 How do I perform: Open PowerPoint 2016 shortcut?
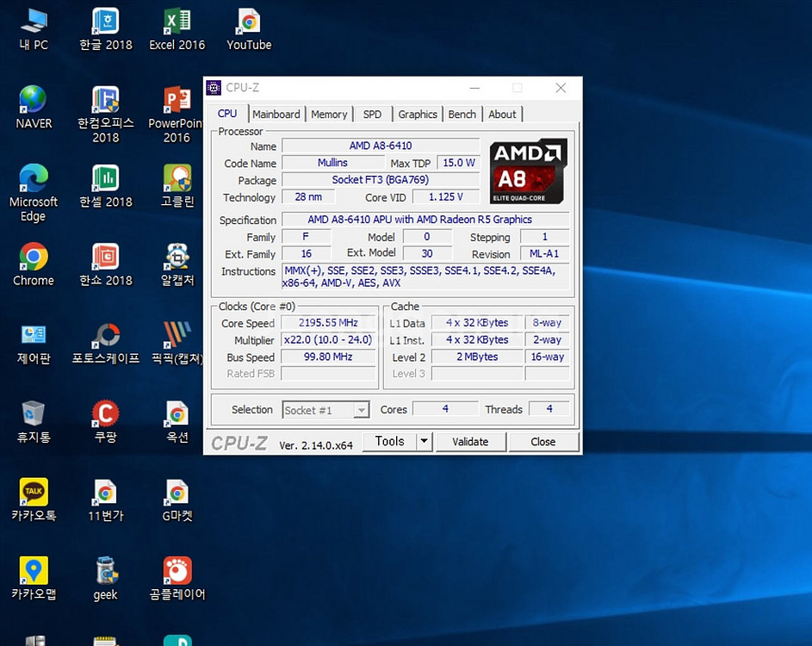click(176, 115)
